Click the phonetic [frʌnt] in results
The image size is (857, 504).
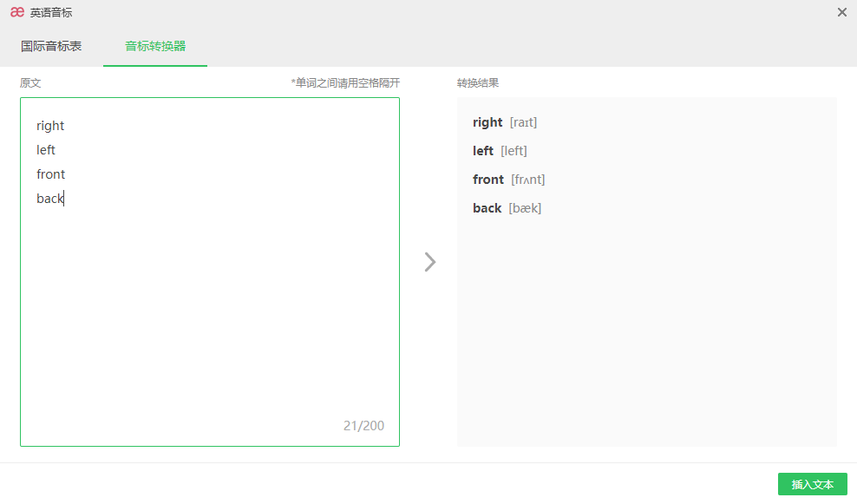[x=528, y=180]
